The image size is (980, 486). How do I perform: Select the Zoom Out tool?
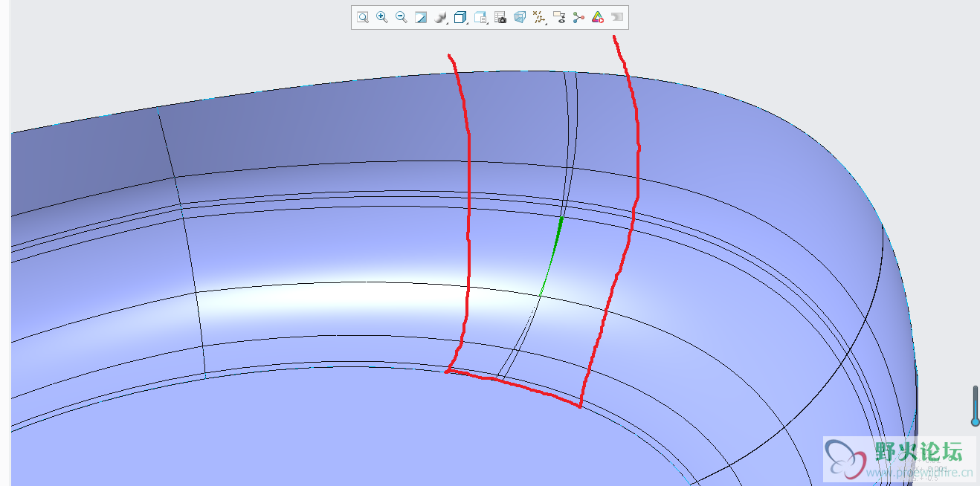401,17
